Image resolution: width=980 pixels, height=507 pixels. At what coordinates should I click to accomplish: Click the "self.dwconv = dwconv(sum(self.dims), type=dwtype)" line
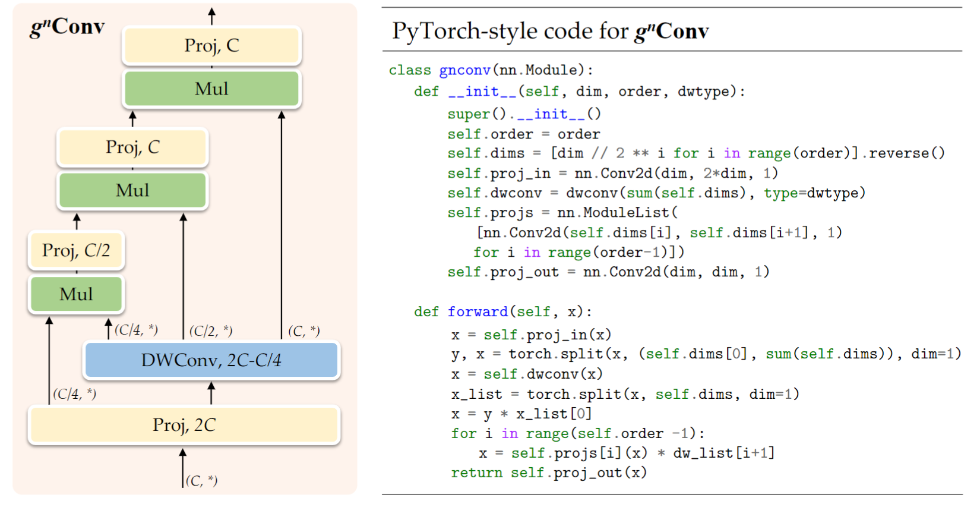click(656, 193)
